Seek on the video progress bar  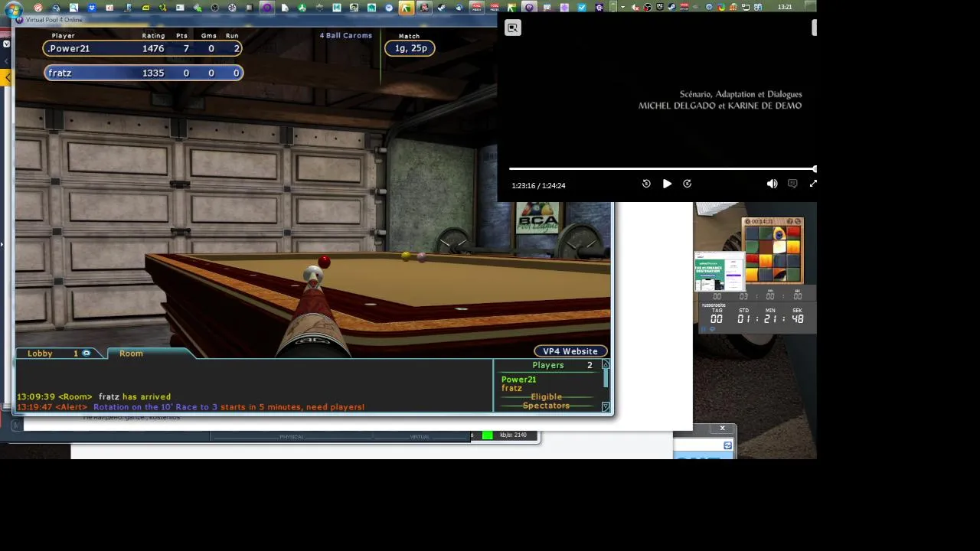tap(661, 169)
